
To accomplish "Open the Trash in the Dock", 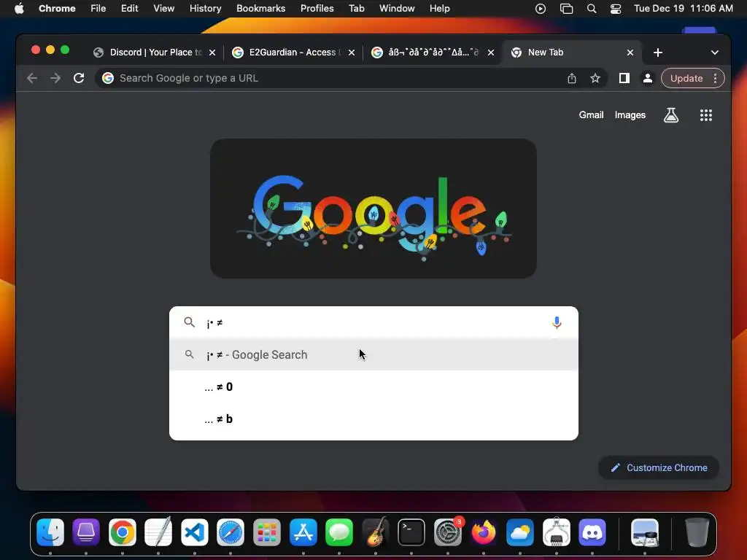I will 697,532.
